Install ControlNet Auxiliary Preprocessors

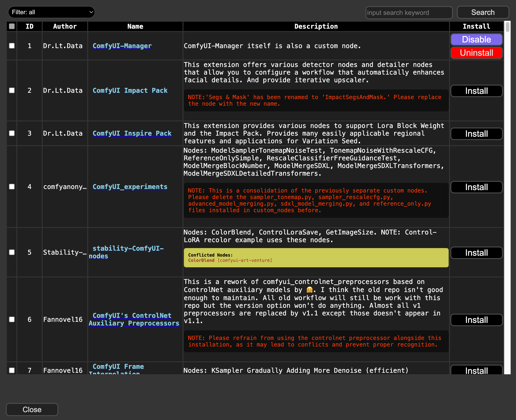476,320
